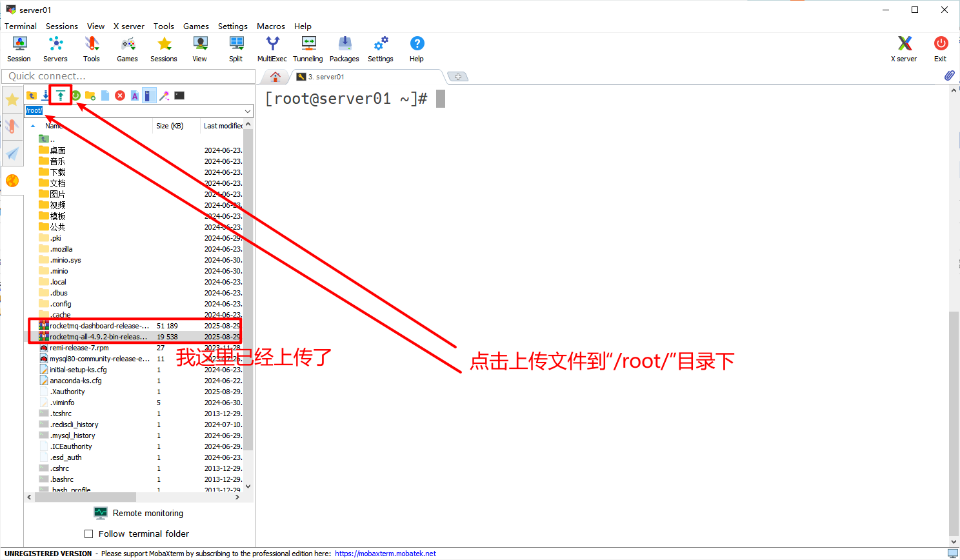Screen dimensions: 960x560
Task: Open the Macros paper plane sidebar tab
Action: [12, 153]
